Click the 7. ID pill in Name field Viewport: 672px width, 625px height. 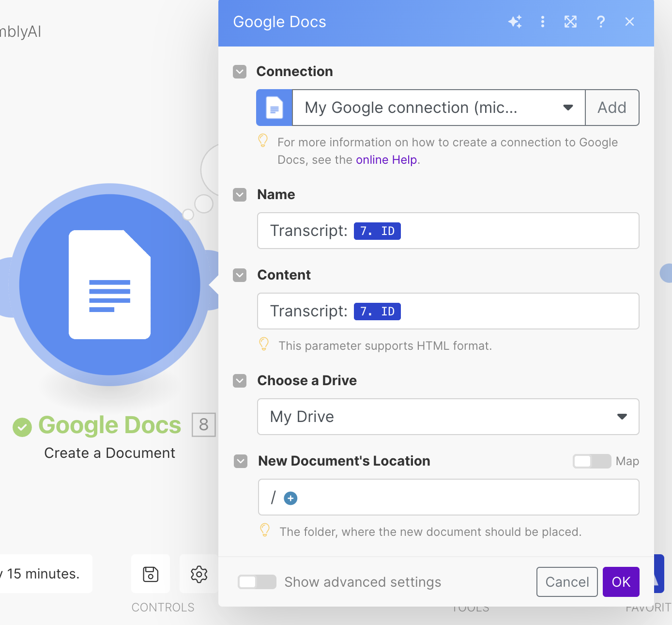click(377, 231)
